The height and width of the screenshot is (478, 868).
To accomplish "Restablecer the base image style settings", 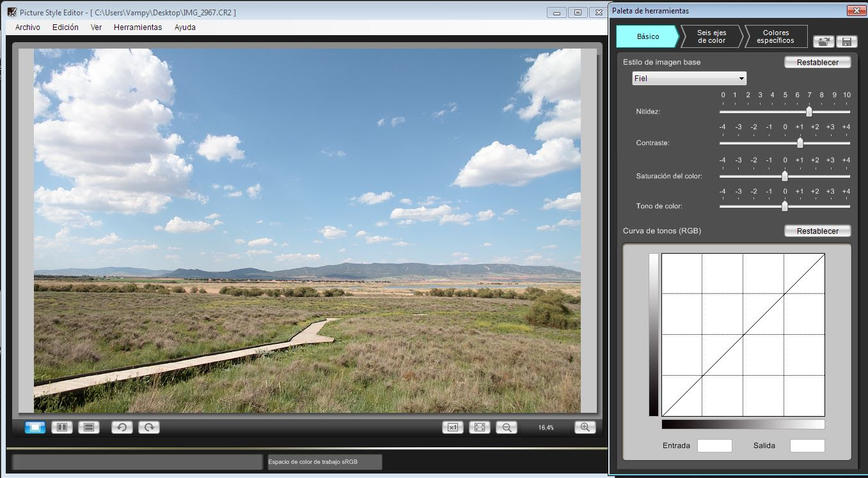I will (x=817, y=62).
